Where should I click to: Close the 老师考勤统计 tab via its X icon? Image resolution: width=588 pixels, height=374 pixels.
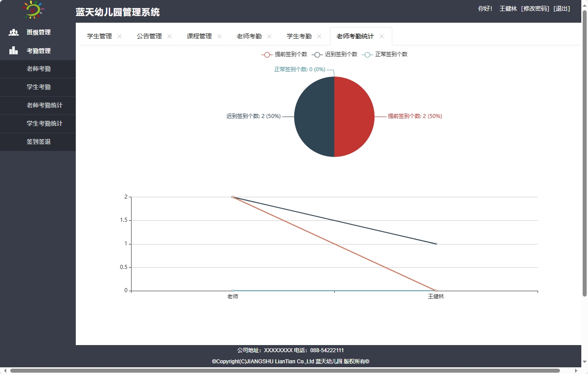pos(382,37)
